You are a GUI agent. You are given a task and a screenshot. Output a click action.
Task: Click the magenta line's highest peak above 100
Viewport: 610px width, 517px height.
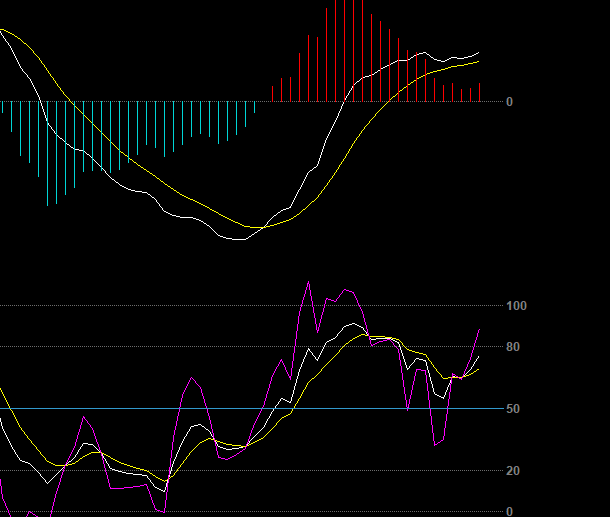point(308,282)
